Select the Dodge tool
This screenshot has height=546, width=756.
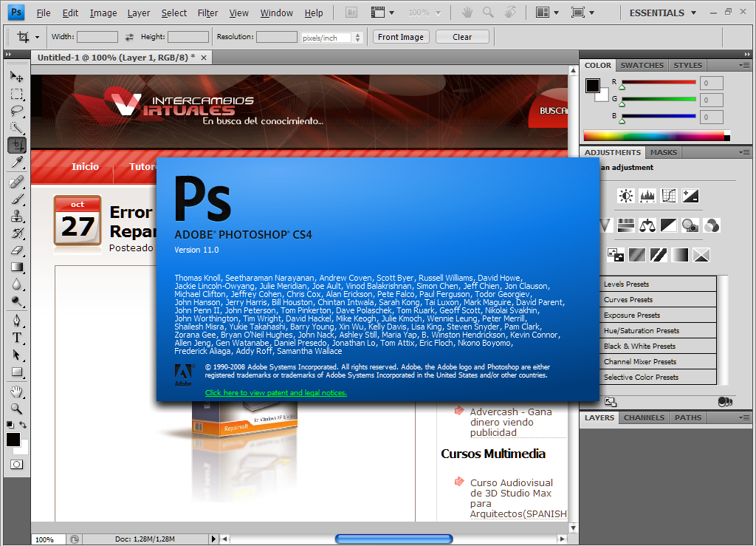click(17, 301)
